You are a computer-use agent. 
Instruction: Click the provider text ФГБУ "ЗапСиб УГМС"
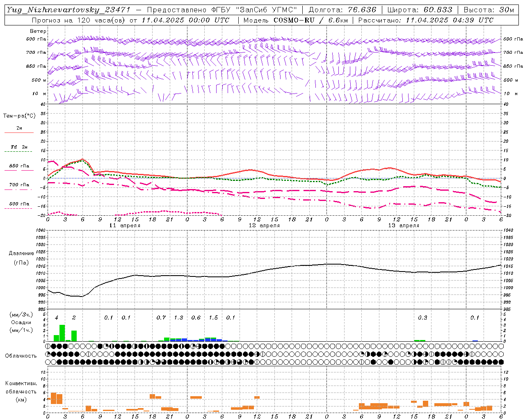254,10
